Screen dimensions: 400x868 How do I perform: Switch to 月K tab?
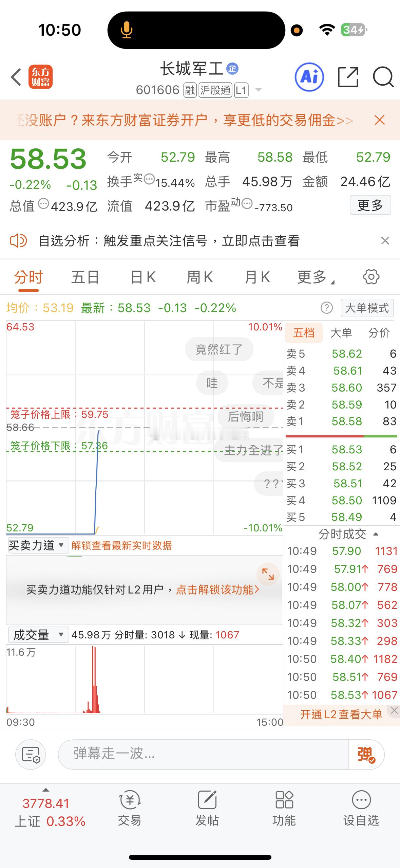point(257,277)
